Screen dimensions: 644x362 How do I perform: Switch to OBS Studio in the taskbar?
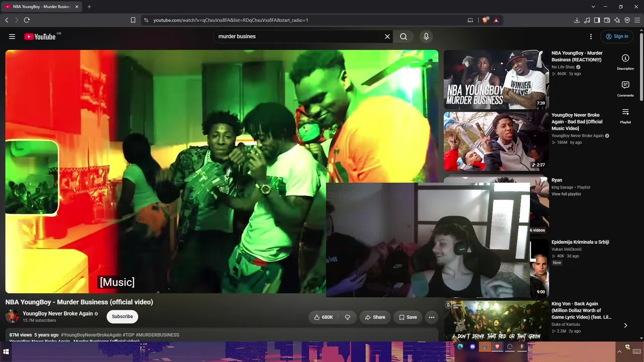[x=510, y=347]
